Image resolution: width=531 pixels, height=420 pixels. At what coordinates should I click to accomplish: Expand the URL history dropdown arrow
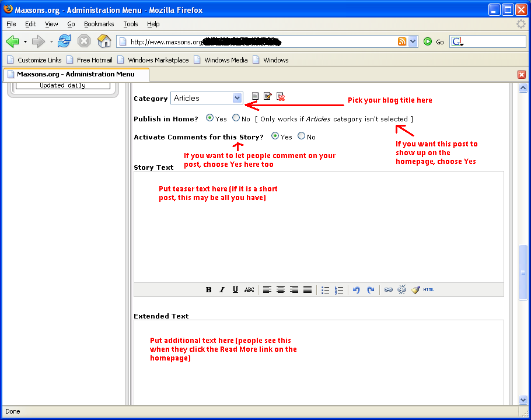pos(413,41)
